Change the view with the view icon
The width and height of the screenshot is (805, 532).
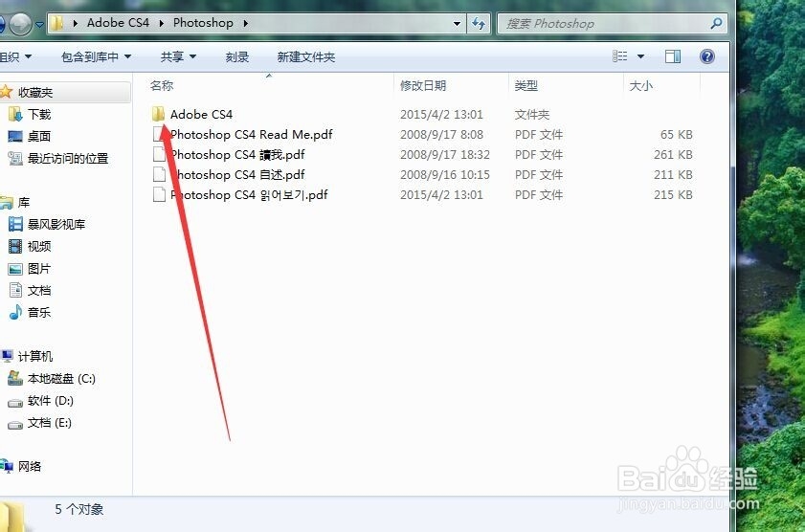(x=619, y=56)
